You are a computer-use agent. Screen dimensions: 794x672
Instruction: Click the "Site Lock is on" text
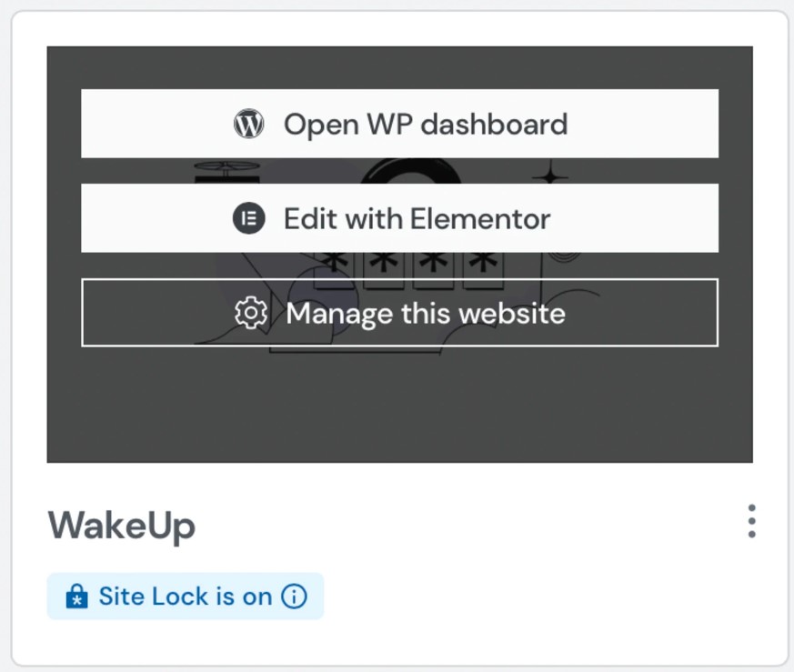coord(185,597)
